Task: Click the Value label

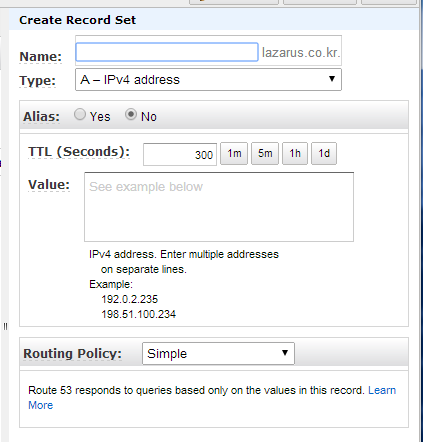Action: click(x=49, y=185)
